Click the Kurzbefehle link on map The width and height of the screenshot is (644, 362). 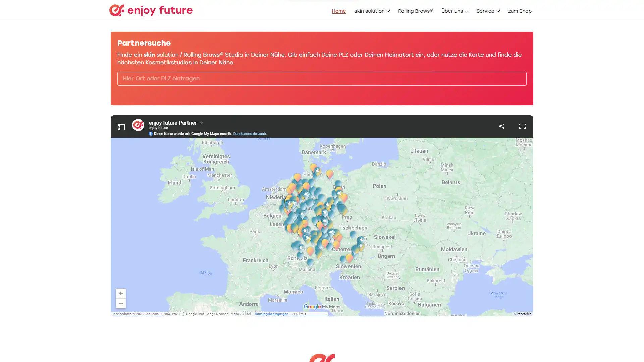pos(522,314)
